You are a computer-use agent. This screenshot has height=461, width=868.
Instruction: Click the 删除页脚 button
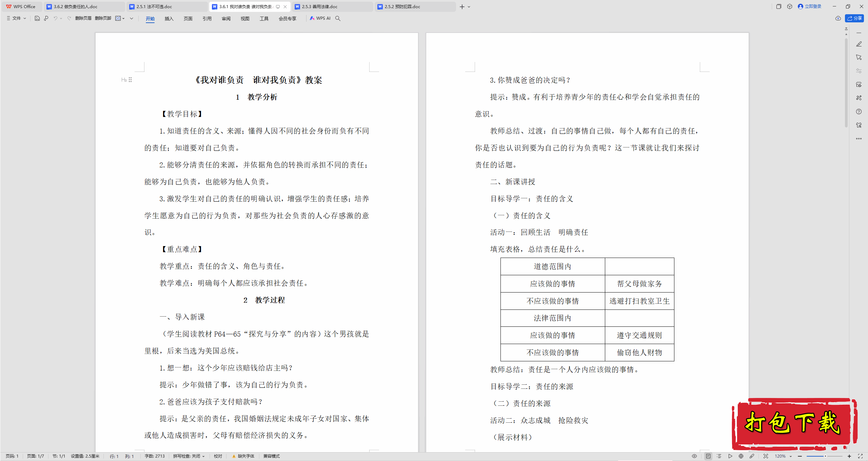(103, 18)
